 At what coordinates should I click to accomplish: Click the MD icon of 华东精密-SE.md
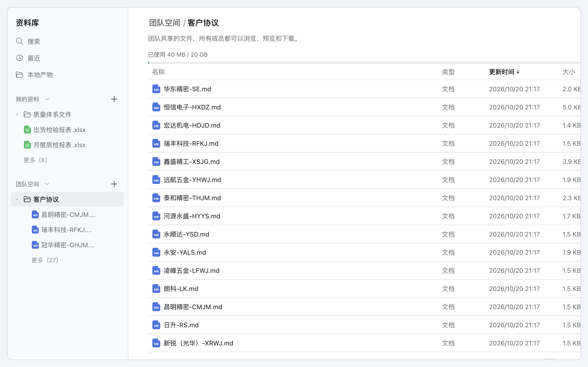coord(156,89)
